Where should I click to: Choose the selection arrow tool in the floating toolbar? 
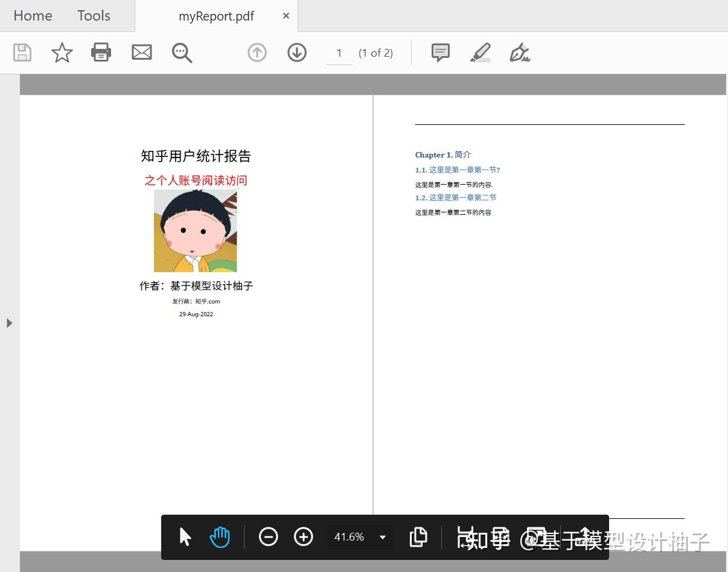point(185,536)
